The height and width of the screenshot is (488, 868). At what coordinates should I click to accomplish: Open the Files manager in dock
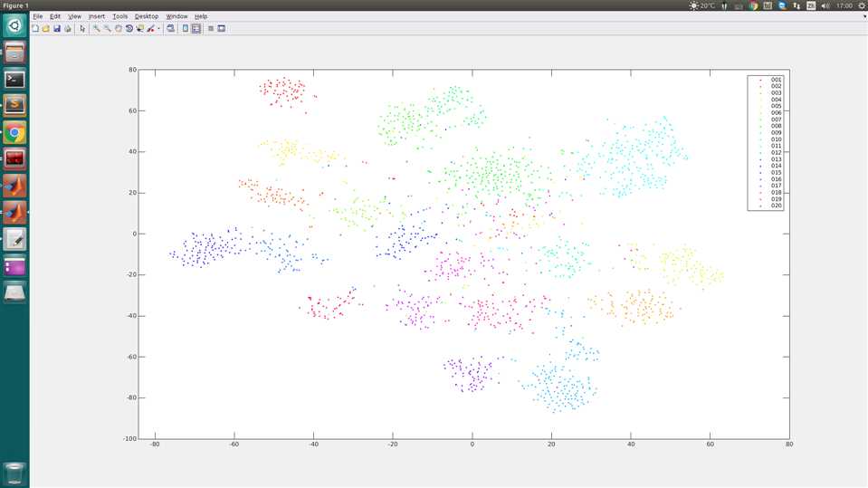click(x=14, y=53)
